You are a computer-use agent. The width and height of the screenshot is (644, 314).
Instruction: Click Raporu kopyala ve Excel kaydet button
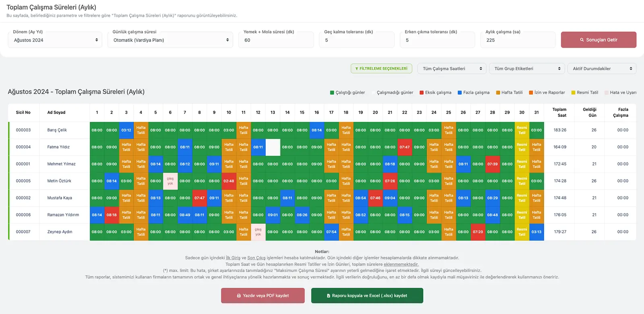367,295
